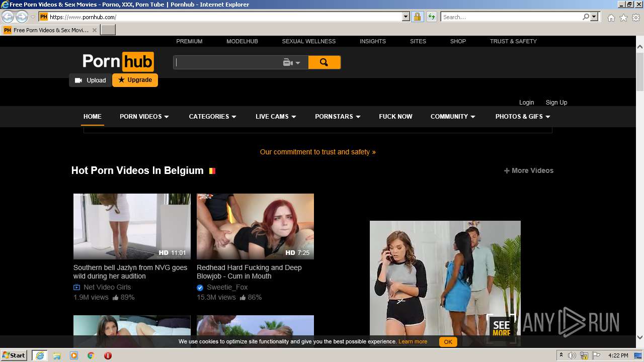Click the orange Upgrade button

coord(135,80)
